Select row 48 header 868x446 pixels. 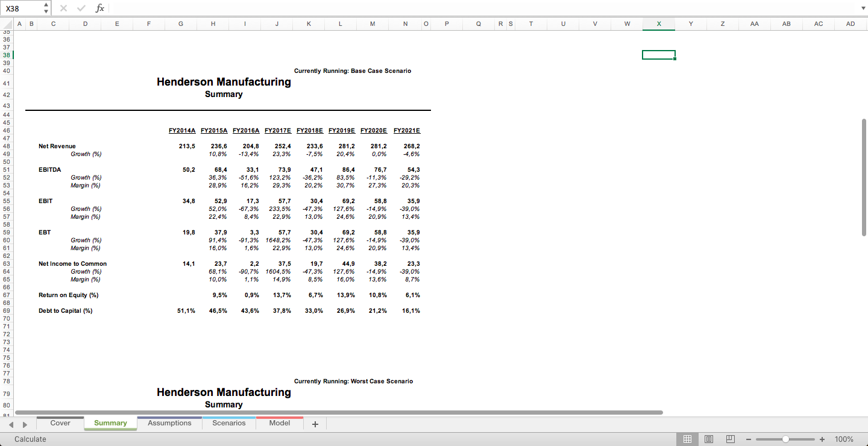pos(7,146)
